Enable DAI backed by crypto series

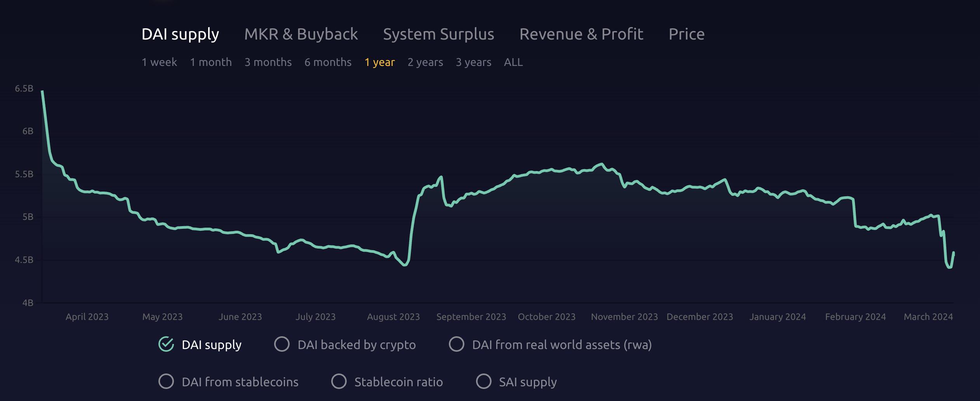[x=282, y=344]
